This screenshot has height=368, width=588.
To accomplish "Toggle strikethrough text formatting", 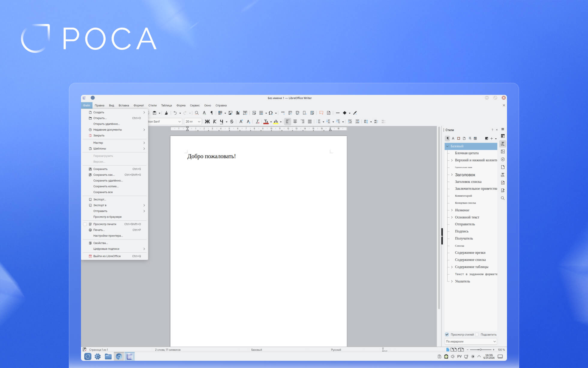I will click(x=232, y=122).
